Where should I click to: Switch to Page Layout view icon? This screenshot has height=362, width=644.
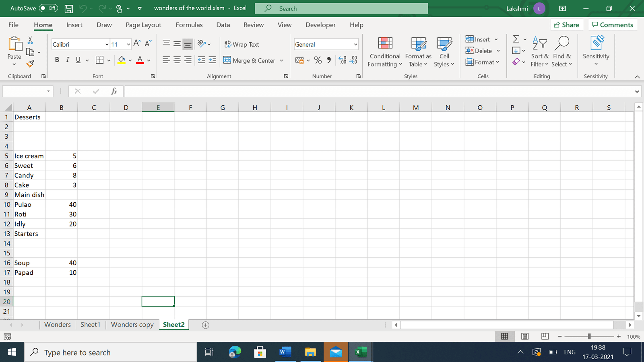click(x=525, y=336)
